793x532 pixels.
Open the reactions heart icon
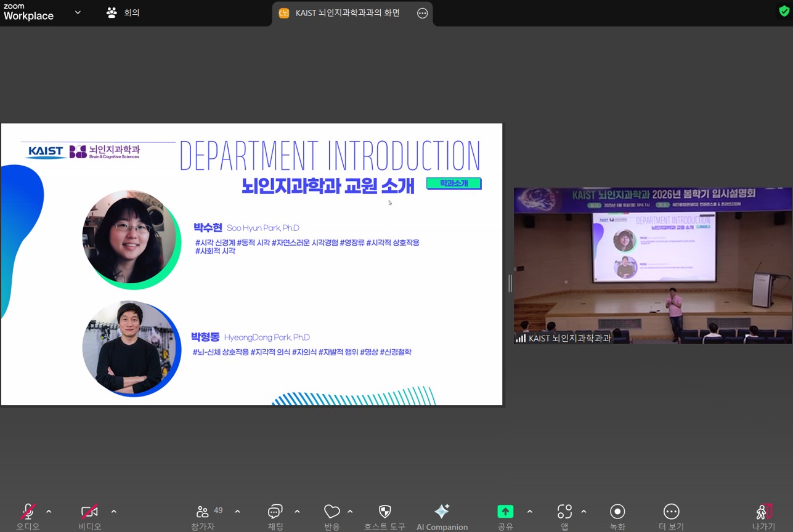(x=331, y=512)
